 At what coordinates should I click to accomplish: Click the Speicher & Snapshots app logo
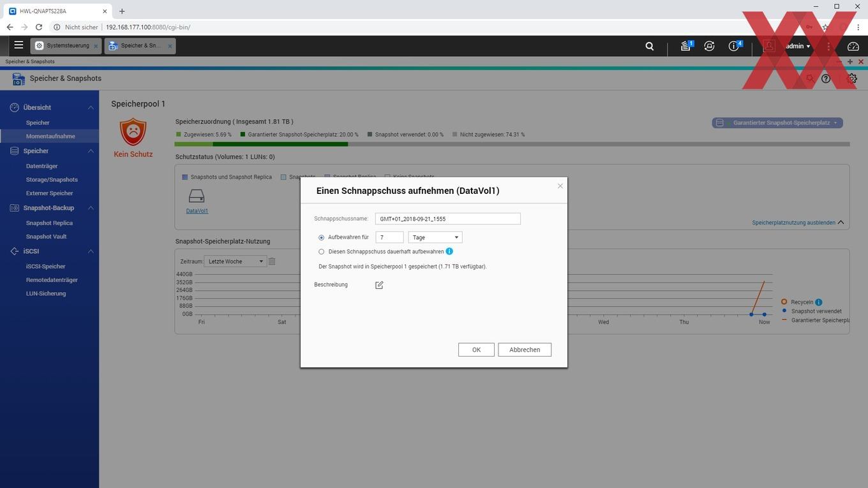pyautogui.click(x=19, y=78)
